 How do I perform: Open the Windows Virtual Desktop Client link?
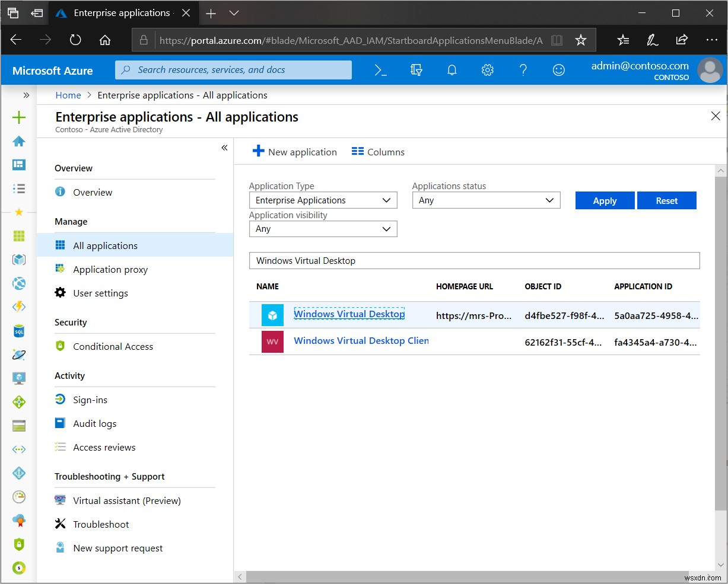click(361, 340)
